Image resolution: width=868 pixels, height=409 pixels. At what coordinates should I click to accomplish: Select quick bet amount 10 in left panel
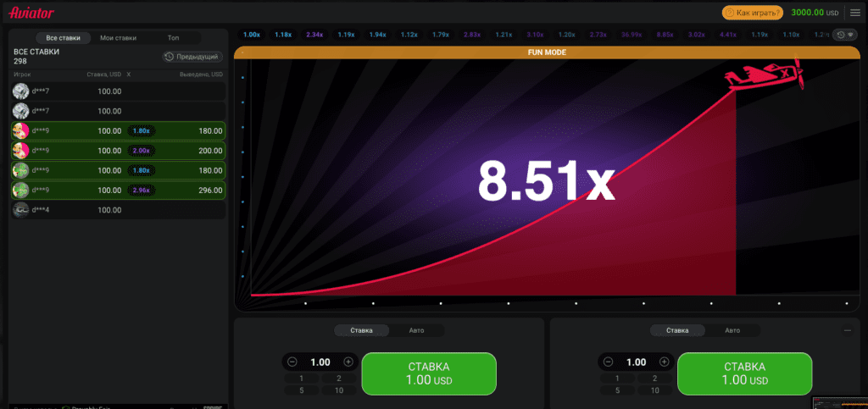(339, 390)
